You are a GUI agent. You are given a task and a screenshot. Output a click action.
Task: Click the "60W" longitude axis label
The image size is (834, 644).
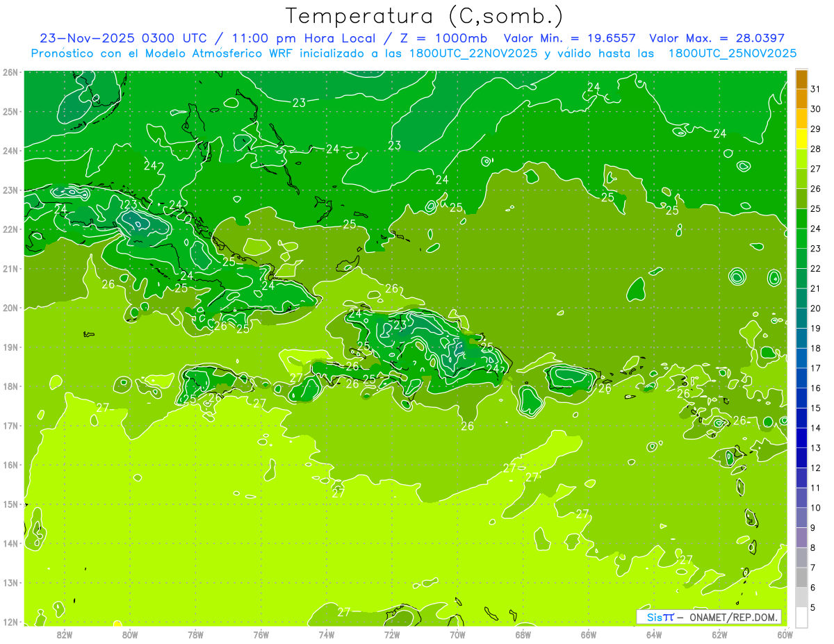coord(785,634)
